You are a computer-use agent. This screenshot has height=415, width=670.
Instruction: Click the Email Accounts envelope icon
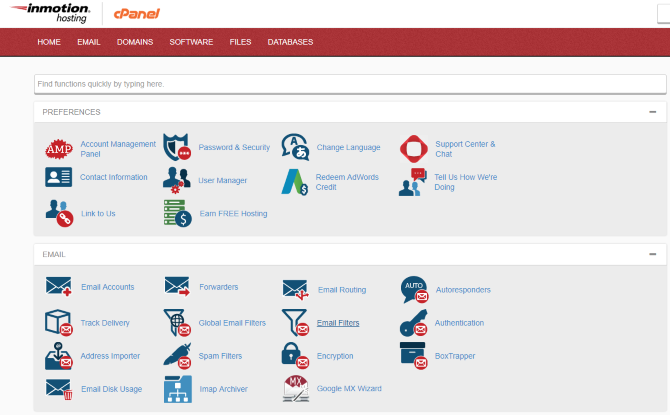[x=59, y=287]
